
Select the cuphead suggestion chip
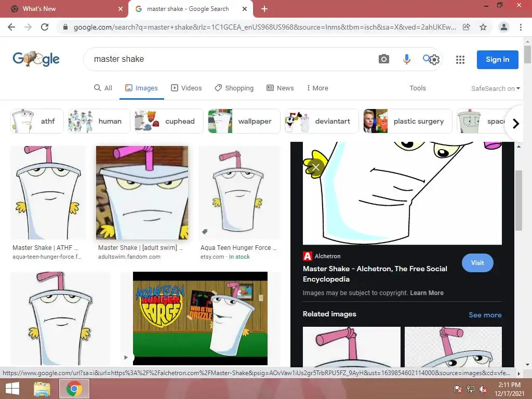click(169, 121)
